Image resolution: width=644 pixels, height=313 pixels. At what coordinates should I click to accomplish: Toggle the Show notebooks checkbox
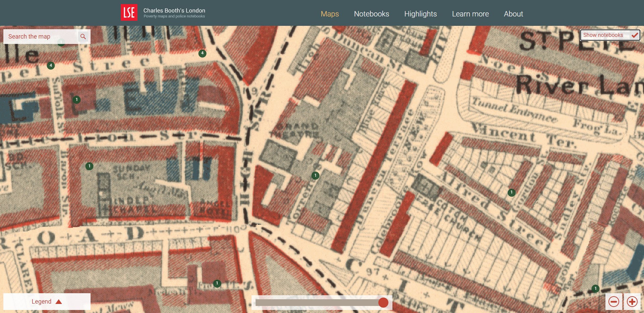[634, 35]
